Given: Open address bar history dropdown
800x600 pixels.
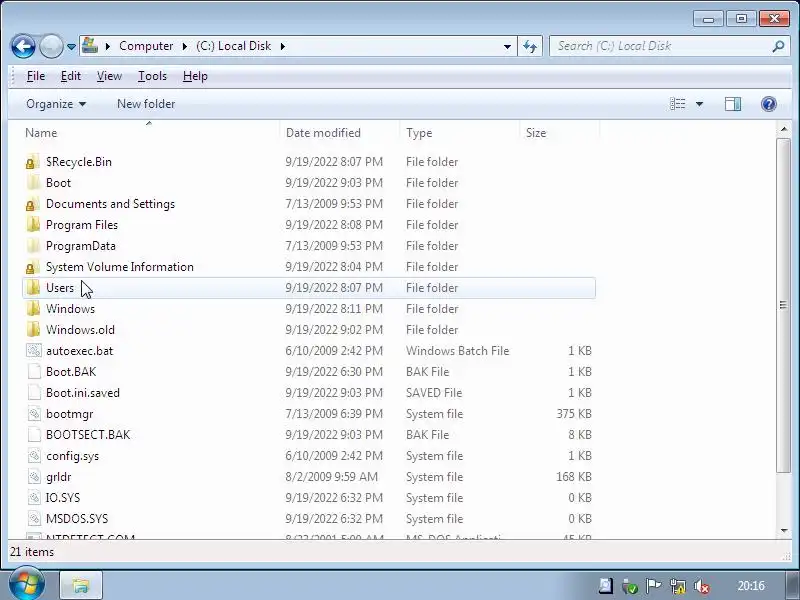Looking at the screenshot, I should click(507, 46).
